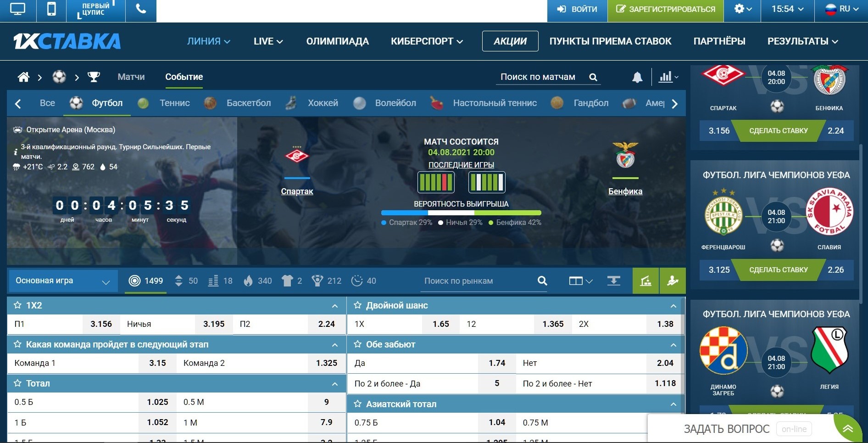Switch to the desktop version icon
This screenshot has height=443, width=868.
click(x=17, y=9)
